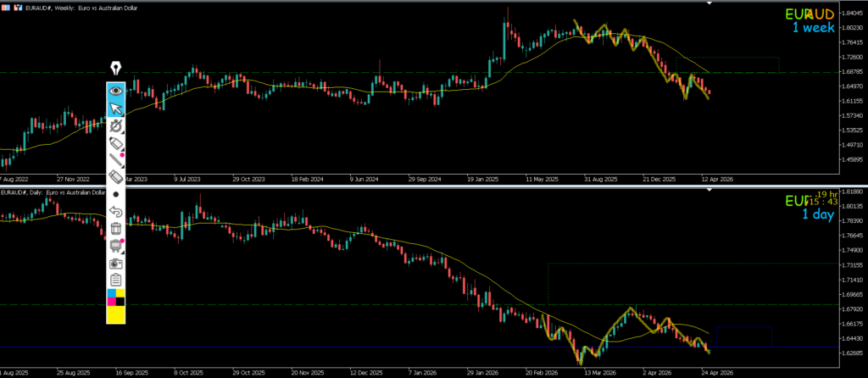Toggle drawings visibility with the eye icon
This screenshot has width=868, height=378.
point(116,90)
